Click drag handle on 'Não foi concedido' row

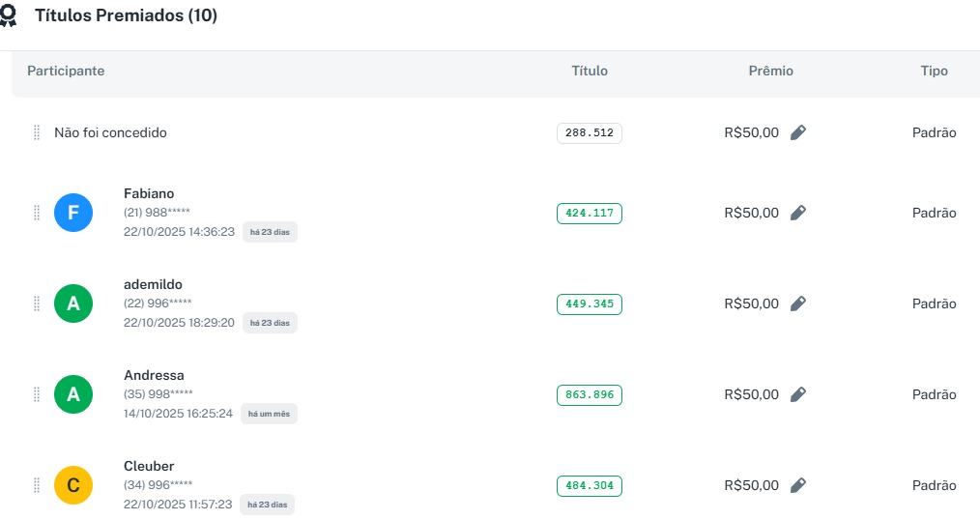tap(37, 132)
